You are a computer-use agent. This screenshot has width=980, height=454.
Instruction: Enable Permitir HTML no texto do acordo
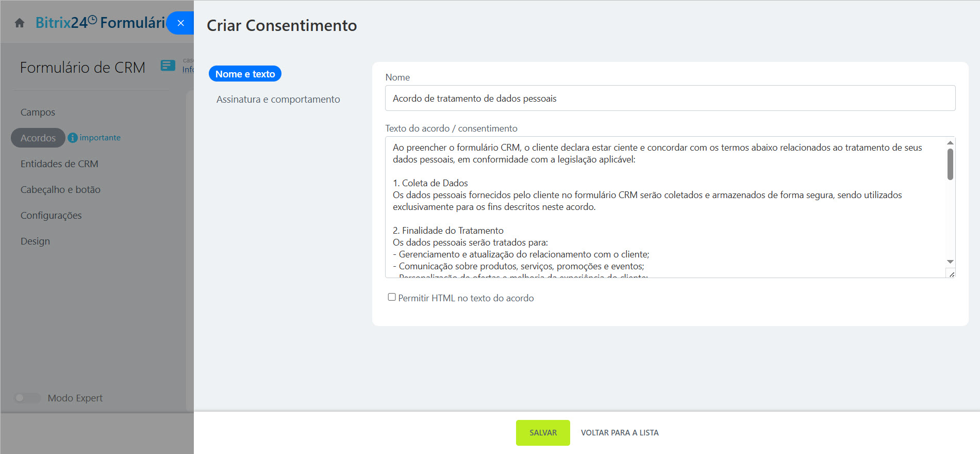coord(392,297)
